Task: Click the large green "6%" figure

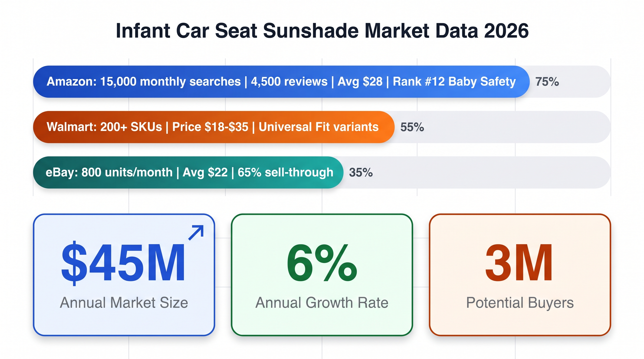Action: click(x=322, y=263)
